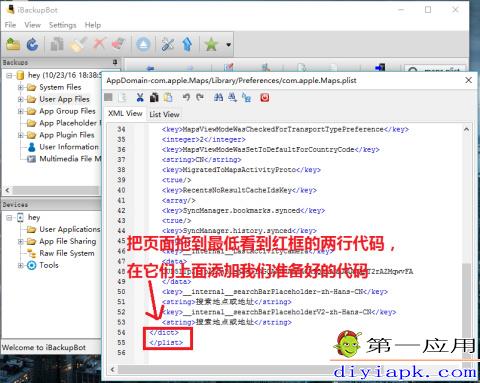Open the File menu
The width and height of the screenshot is (480, 383).
tap(10, 25)
